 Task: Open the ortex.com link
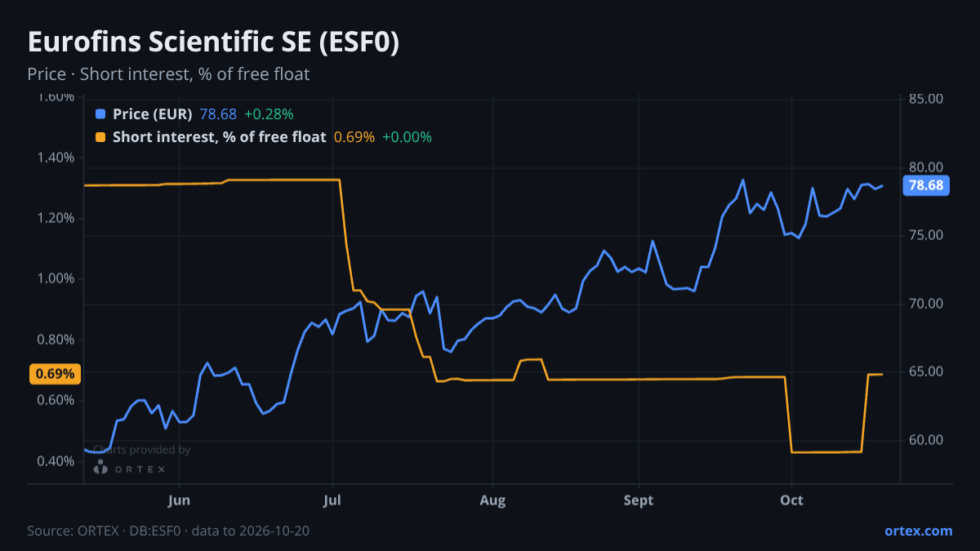click(x=919, y=531)
